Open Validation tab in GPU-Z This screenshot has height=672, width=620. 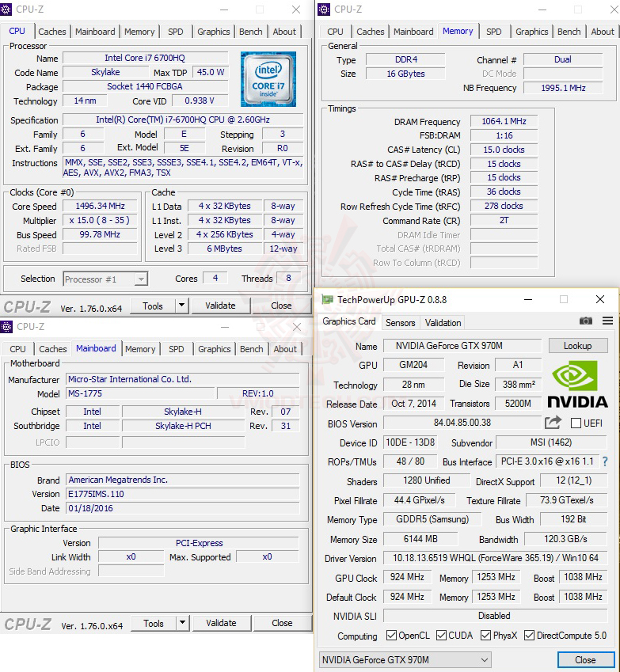coord(443,323)
